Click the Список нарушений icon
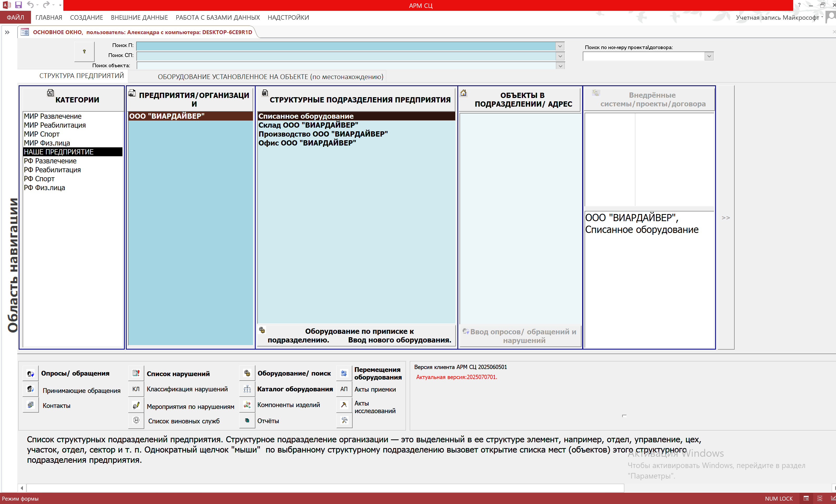 pyautogui.click(x=136, y=373)
